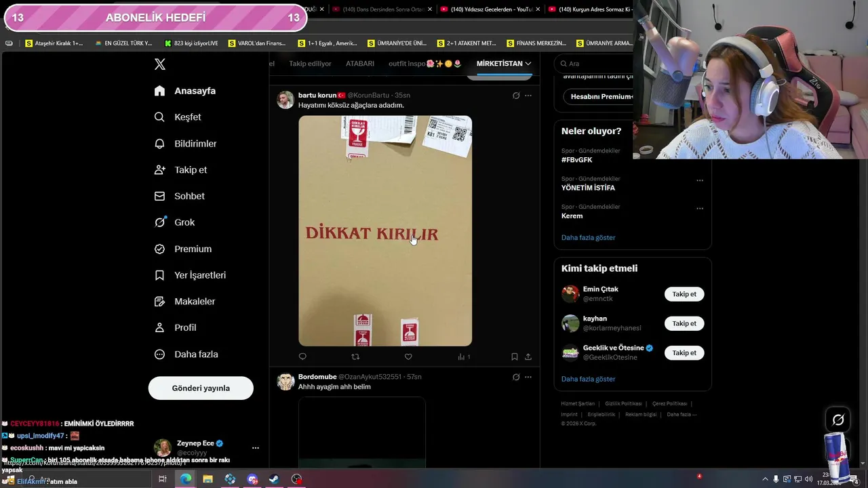
Task: Click the Gönderi yayınla button
Action: click(x=201, y=388)
